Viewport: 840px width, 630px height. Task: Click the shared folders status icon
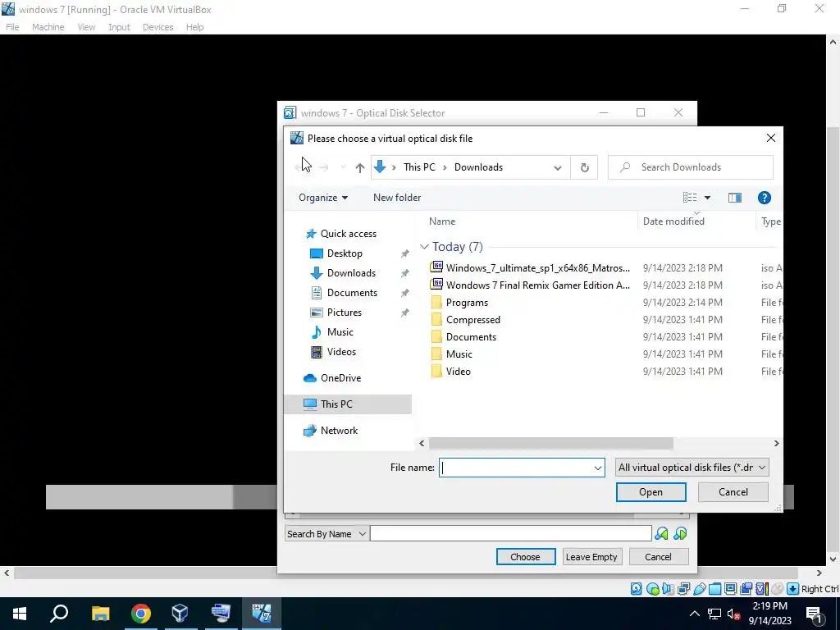714,589
